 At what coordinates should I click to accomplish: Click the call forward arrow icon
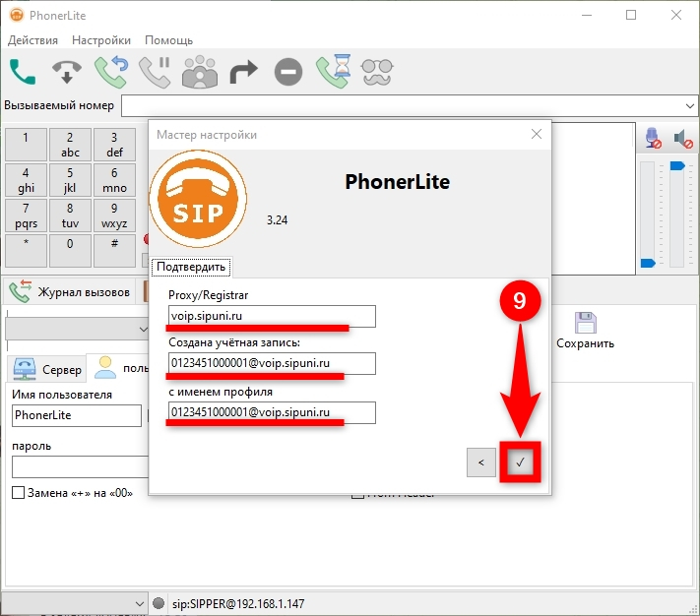point(244,72)
